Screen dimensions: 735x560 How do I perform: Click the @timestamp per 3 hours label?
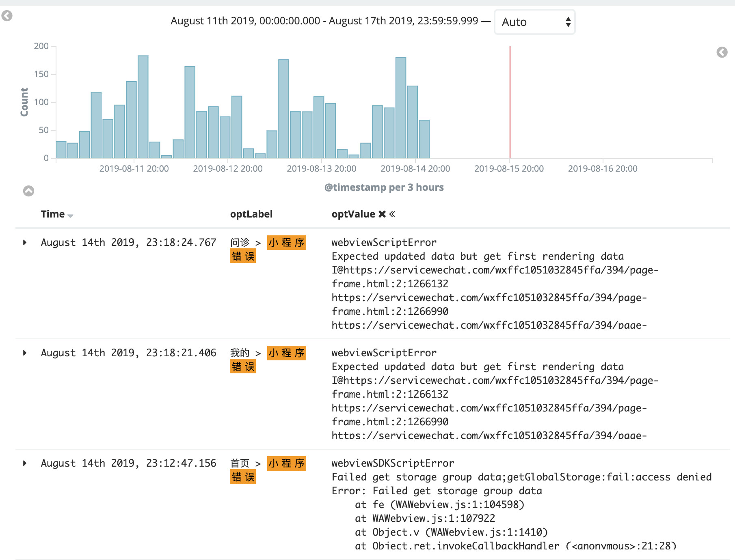[x=384, y=187]
